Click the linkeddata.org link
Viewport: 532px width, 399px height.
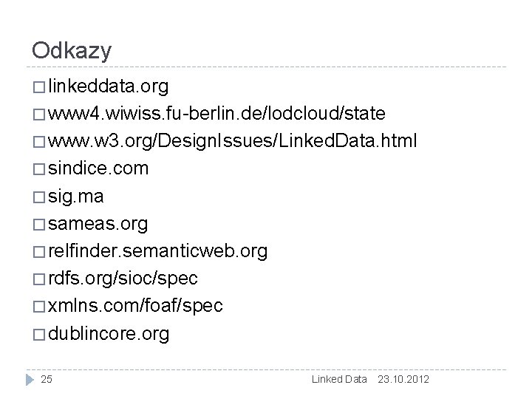[109, 87]
